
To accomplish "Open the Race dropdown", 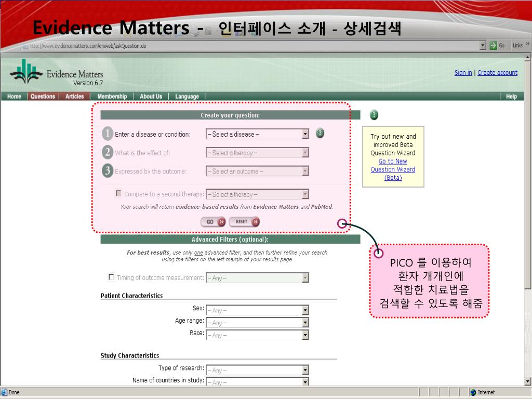I will click(257, 335).
